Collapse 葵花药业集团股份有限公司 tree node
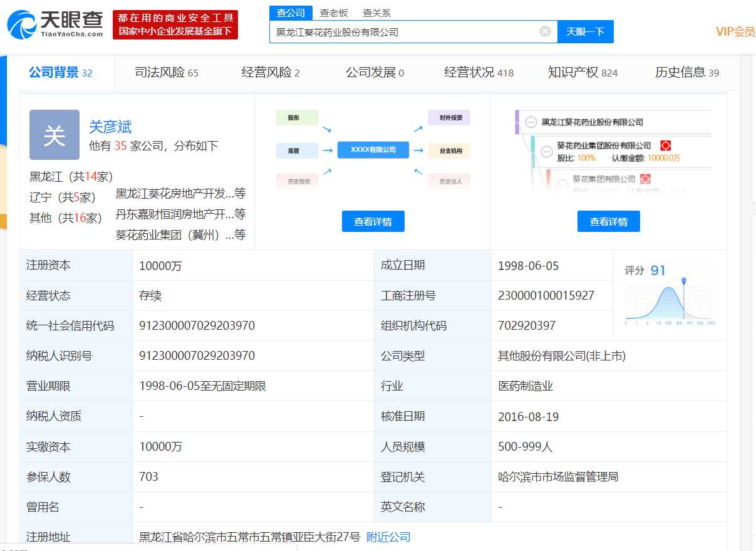Viewport: 756px width, 551px height. [x=546, y=151]
